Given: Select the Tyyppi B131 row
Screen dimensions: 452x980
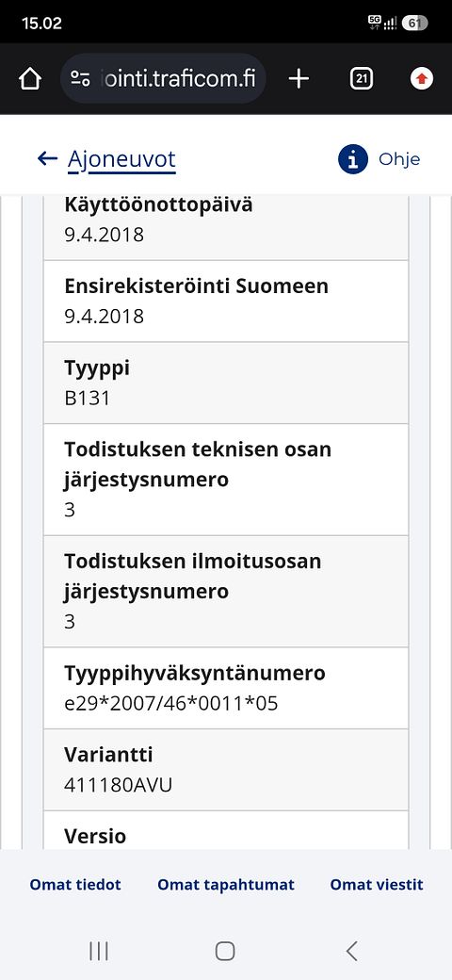Looking at the screenshot, I should (x=226, y=383).
